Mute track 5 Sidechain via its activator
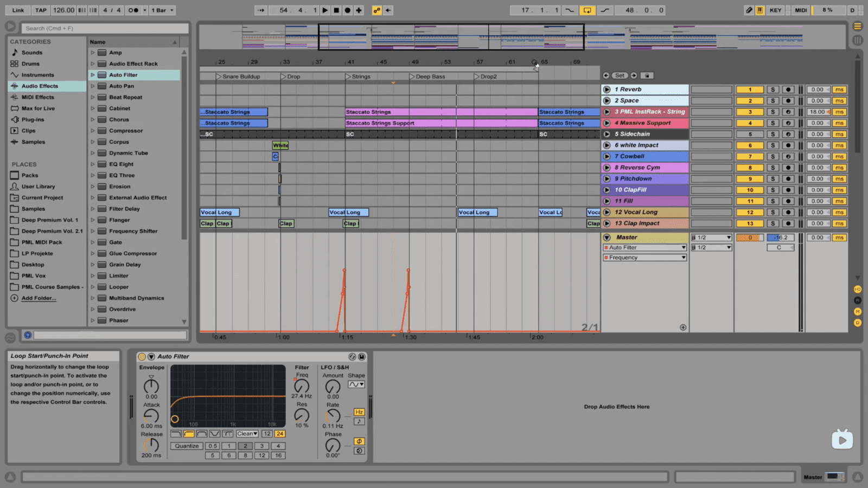This screenshot has height=488, width=868. coord(750,134)
